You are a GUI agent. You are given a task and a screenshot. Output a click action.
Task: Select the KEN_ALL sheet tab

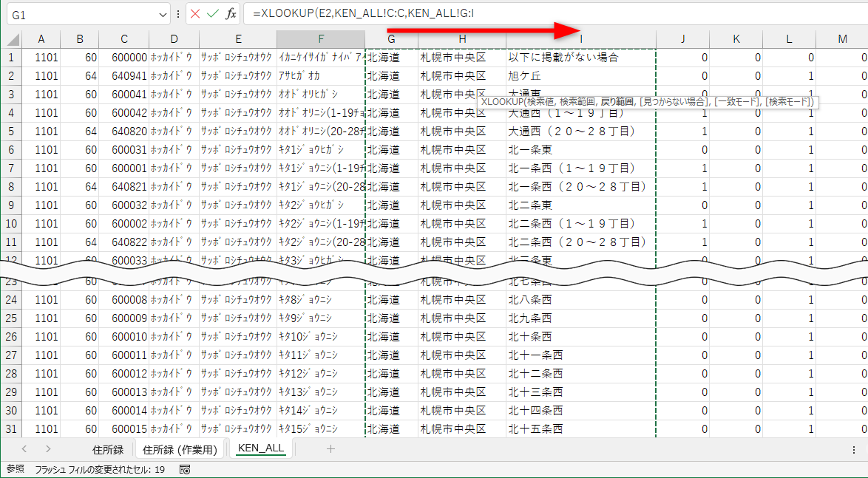click(260, 448)
